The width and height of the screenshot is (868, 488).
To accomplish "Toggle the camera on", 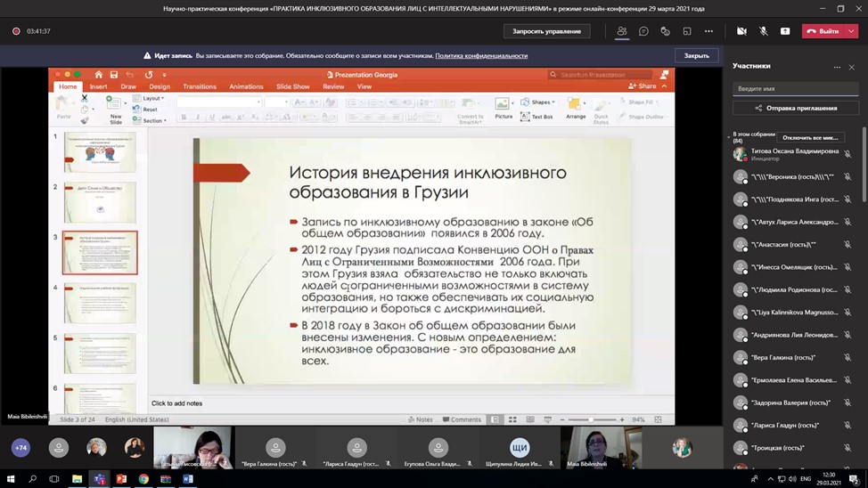I will point(741,31).
